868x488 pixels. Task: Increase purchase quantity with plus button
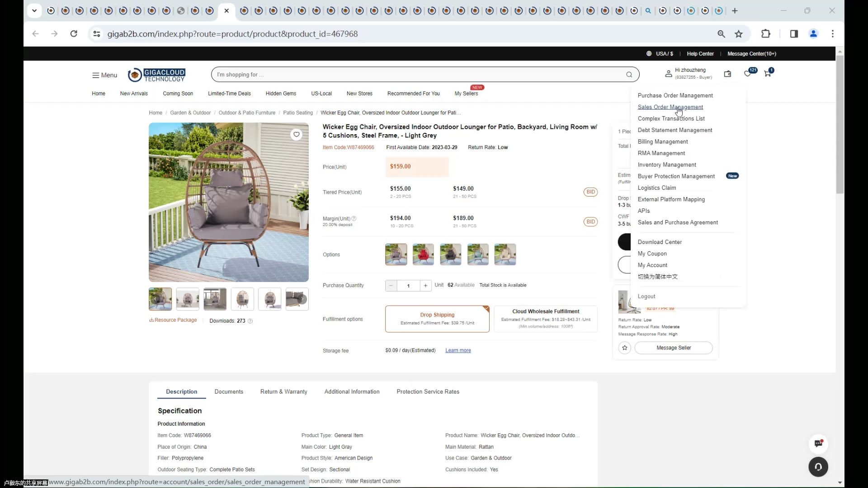pos(425,286)
